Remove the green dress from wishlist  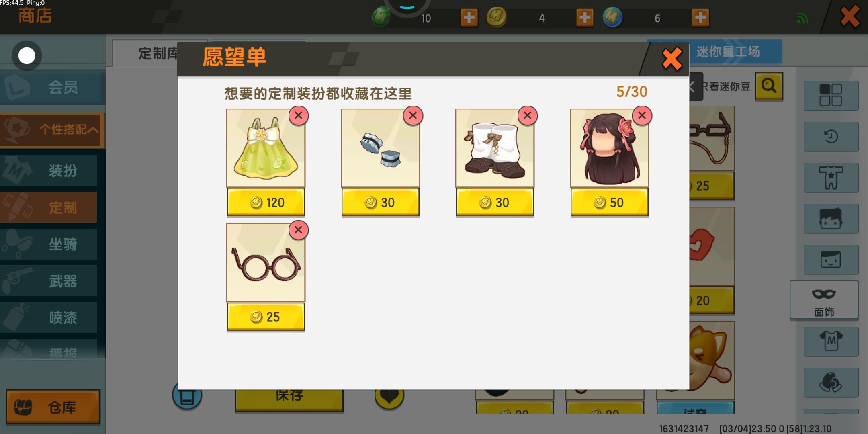coord(298,116)
